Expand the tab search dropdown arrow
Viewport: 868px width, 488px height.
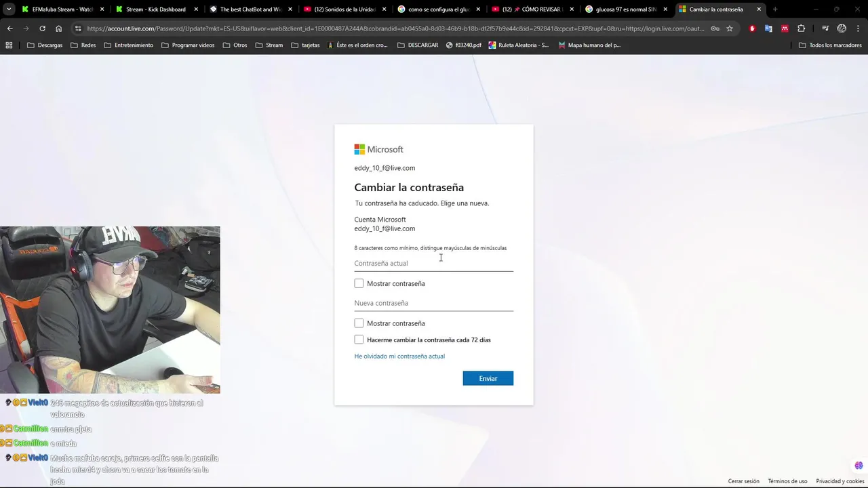pyautogui.click(x=9, y=9)
